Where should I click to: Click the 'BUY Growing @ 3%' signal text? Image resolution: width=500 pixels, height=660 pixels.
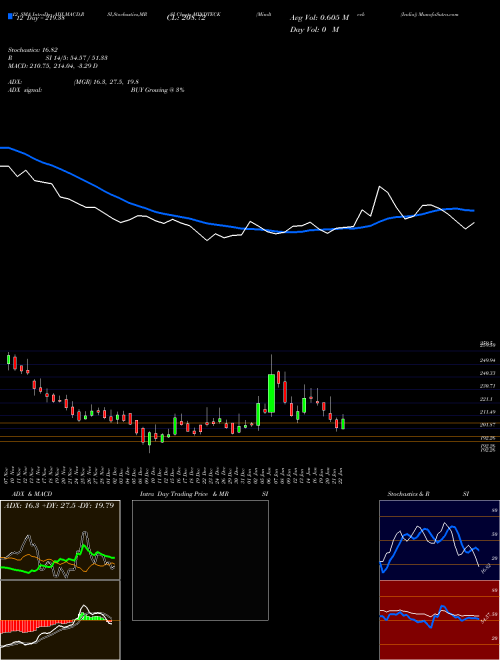[x=157, y=90]
